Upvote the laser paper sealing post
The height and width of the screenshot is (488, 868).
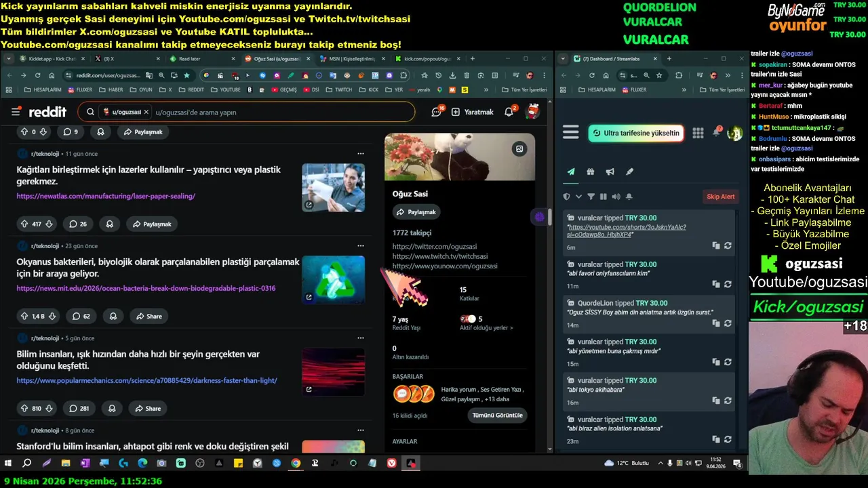click(x=24, y=224)
